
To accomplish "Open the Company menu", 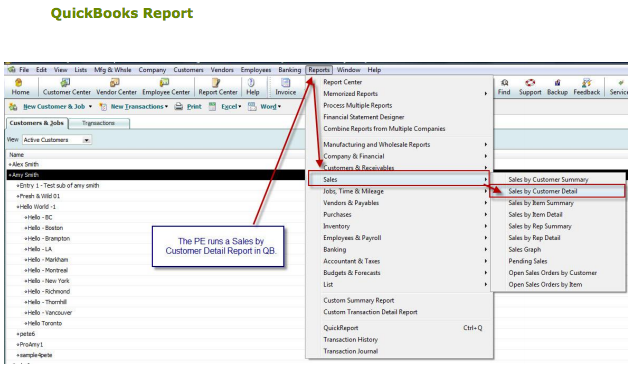I will [152, 70].
